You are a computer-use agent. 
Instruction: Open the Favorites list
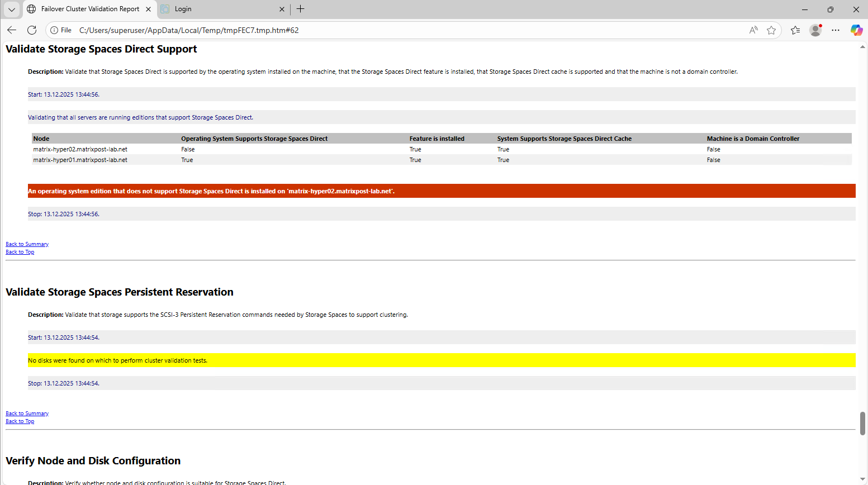tap(795, 30)
